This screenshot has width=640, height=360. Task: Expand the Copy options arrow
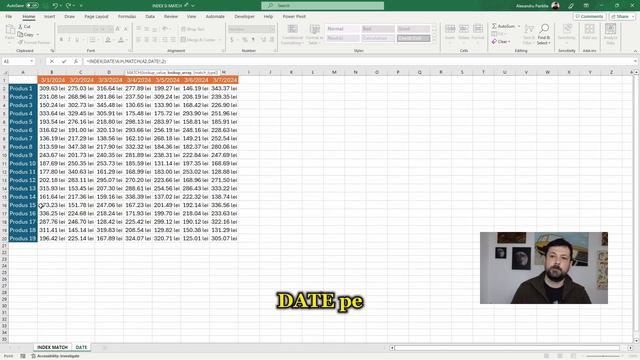pos(38,35)
